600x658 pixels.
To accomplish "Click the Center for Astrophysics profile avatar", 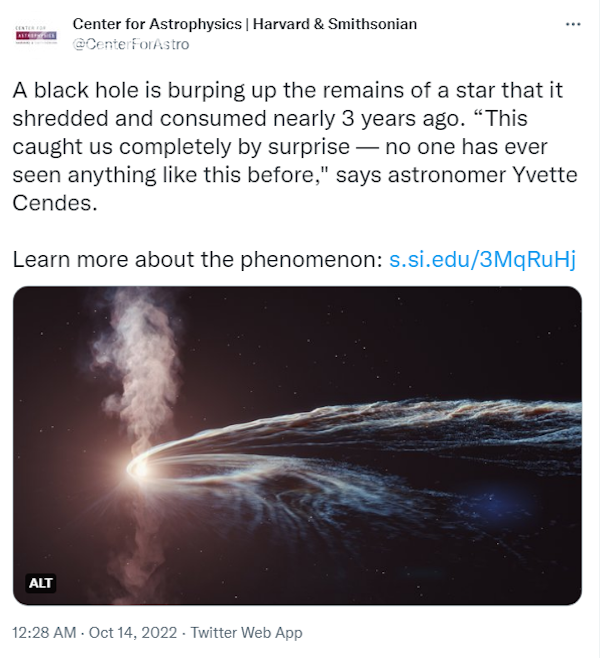I will pos(37,34).
